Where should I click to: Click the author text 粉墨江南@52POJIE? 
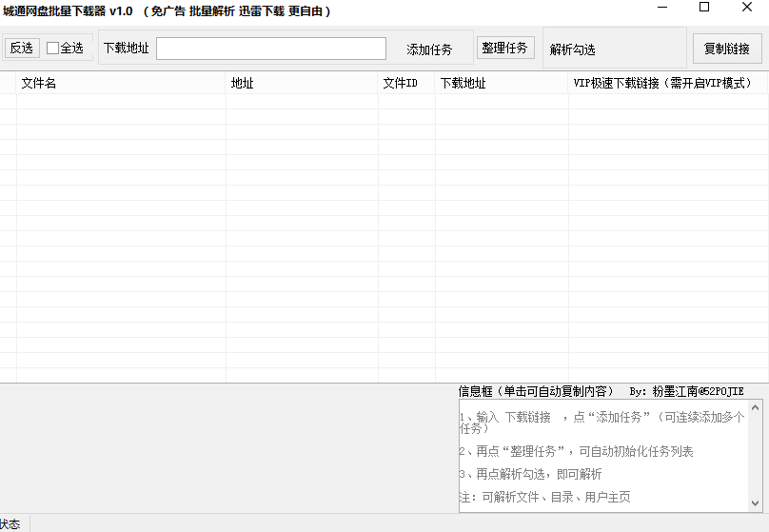[x=699, y=391]
